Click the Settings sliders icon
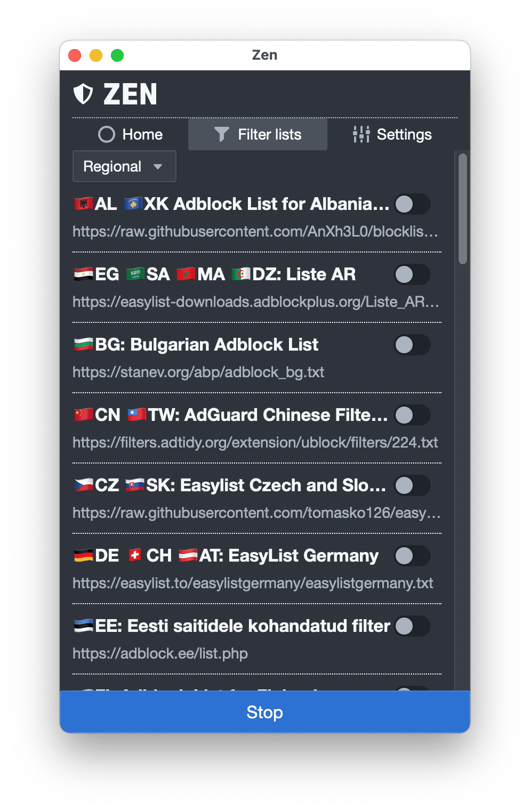This screenshot has height=812, width=530. coord(361,134)
